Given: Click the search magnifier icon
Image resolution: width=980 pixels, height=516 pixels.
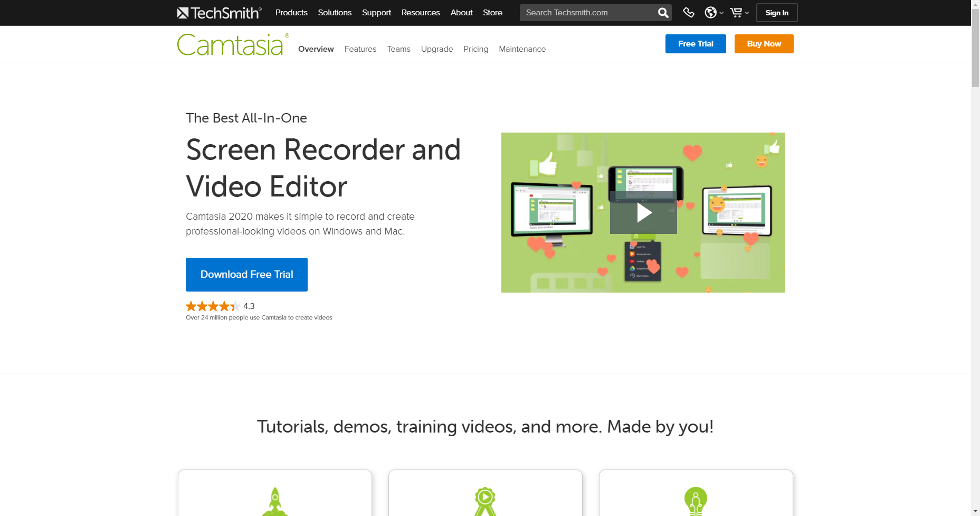Looking at the screenshot, I should click(663, 13).
